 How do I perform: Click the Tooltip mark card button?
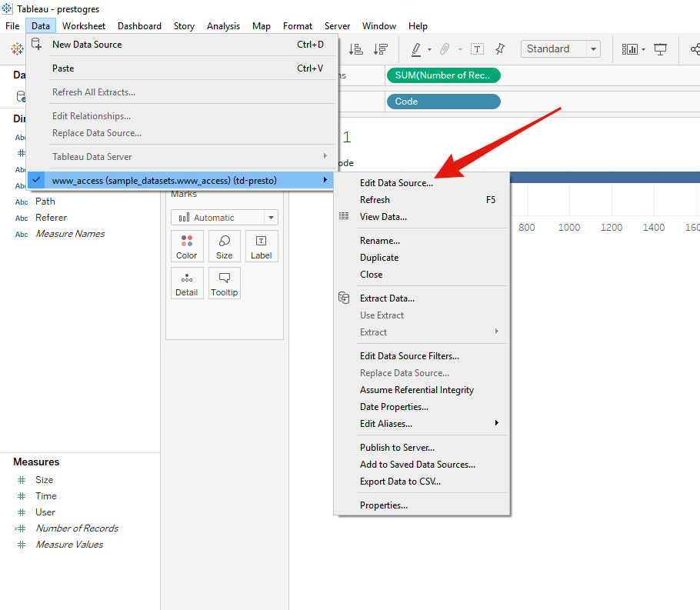[224, 284]
